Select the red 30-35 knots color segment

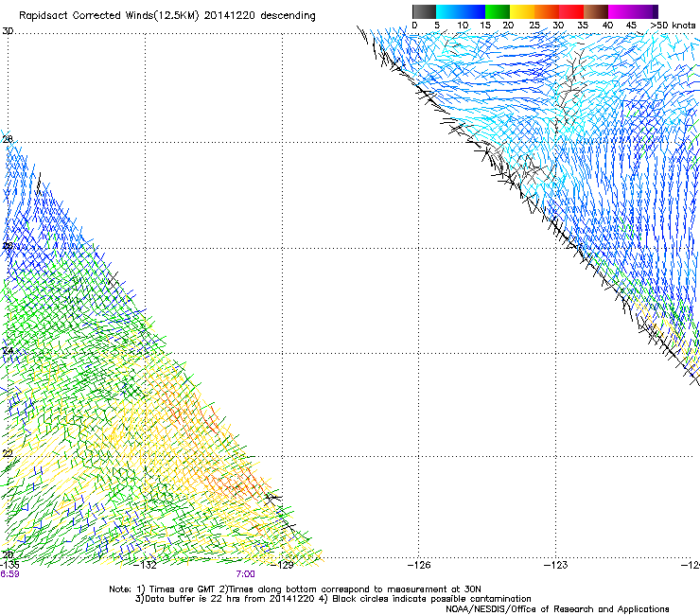pos(571,11)
